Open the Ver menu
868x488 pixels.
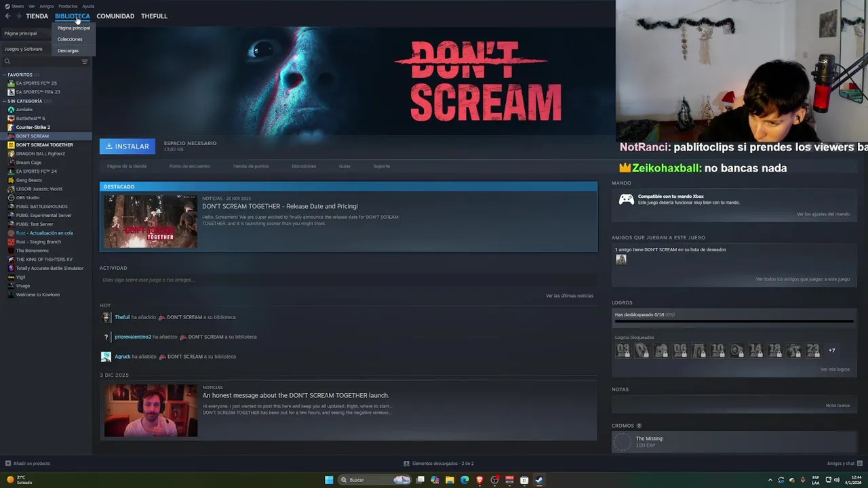pos(32,6)
